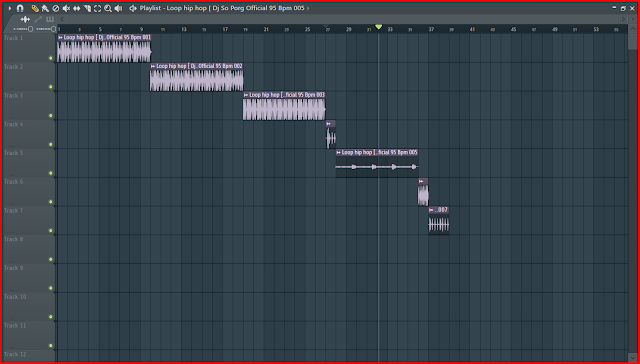Toggle mute LED on Track 1

click(x=51, y=58)
